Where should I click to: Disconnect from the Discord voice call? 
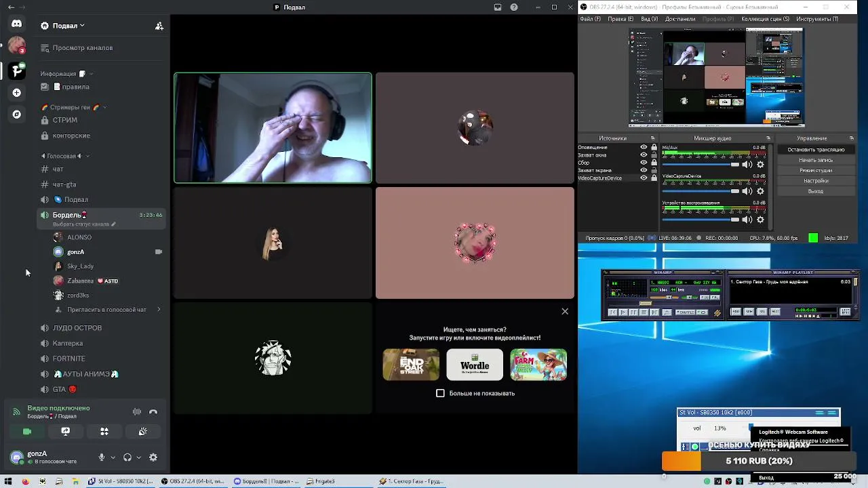click(x=153, y=411)
